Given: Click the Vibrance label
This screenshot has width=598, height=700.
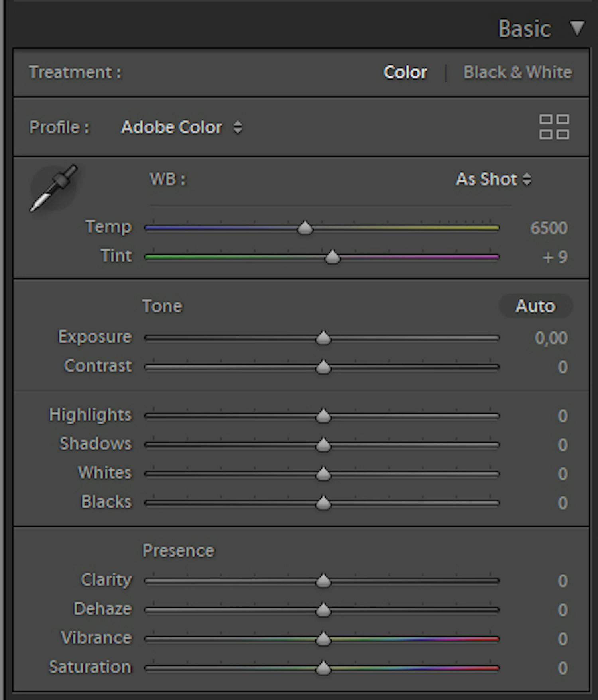Looking at the screenshot, I should coord(96,638).
